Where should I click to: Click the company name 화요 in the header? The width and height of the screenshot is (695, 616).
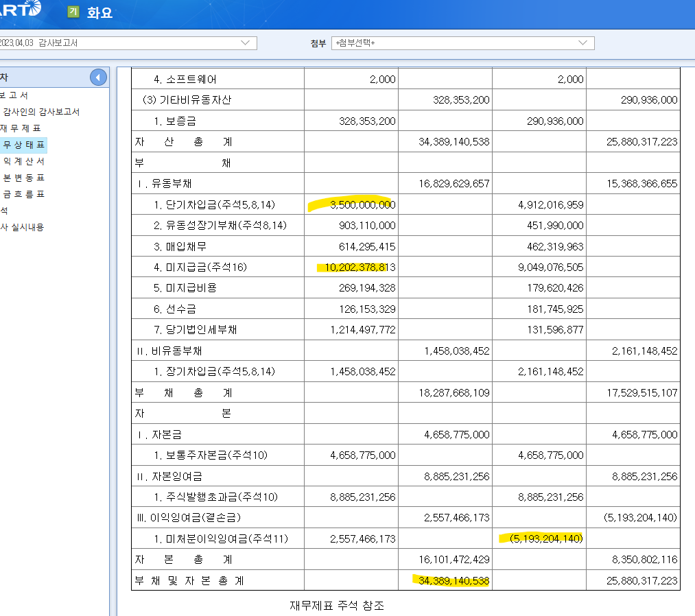coord(99,12)
